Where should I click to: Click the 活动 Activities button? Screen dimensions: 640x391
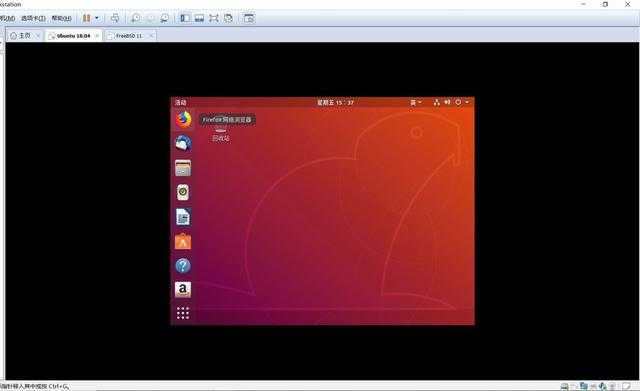pos(181,102)
